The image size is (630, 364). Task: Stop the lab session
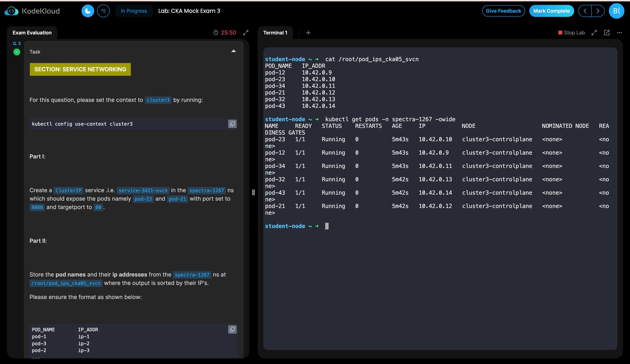[571, 33]
